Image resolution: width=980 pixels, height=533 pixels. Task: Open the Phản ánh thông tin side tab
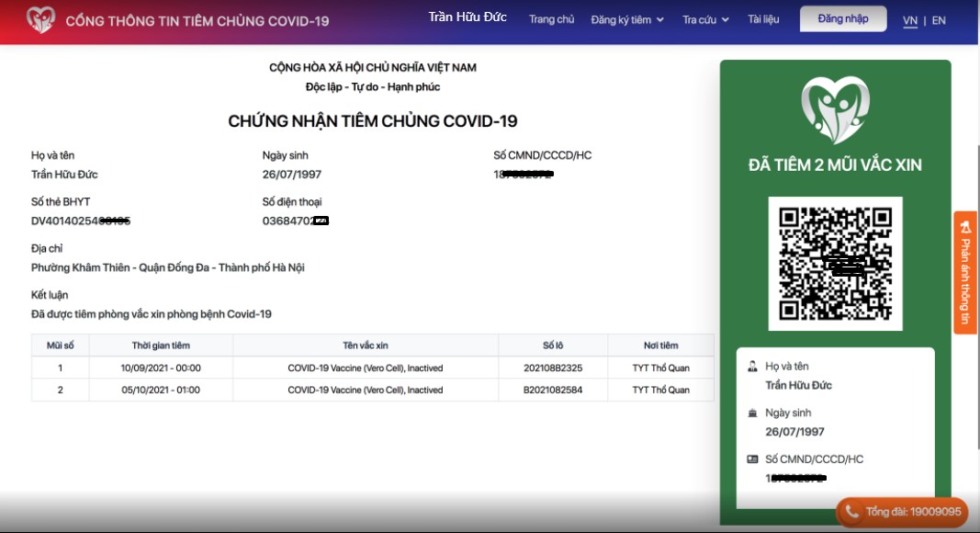click(x=965, y=273)
